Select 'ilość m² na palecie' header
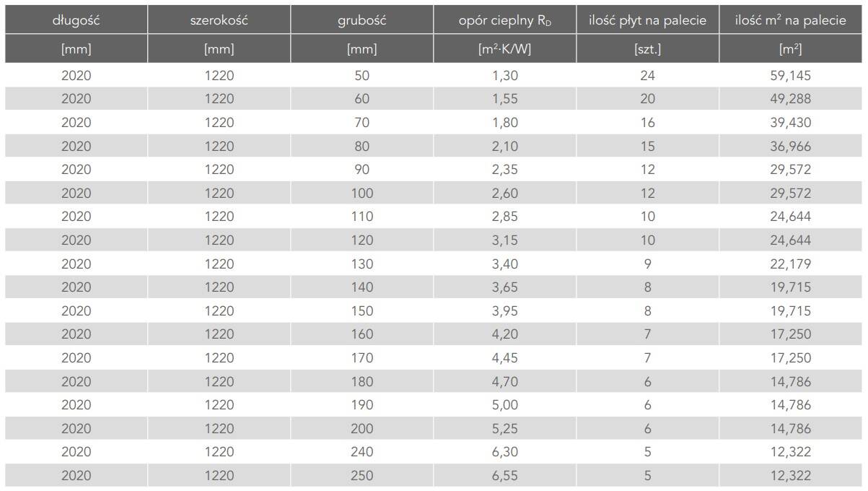 (790, 20)
